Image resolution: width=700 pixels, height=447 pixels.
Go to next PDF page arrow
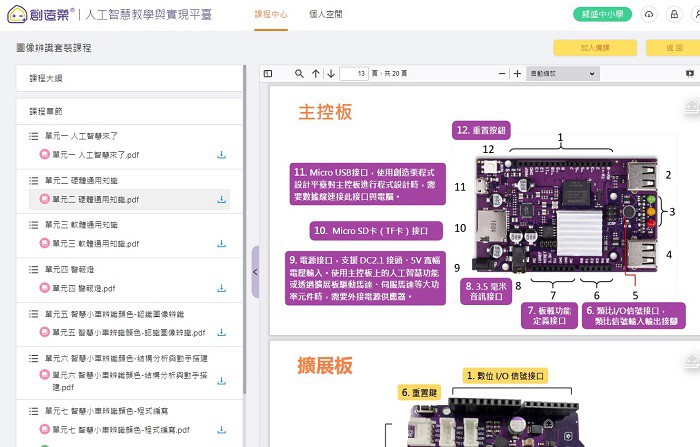point(331,74)
